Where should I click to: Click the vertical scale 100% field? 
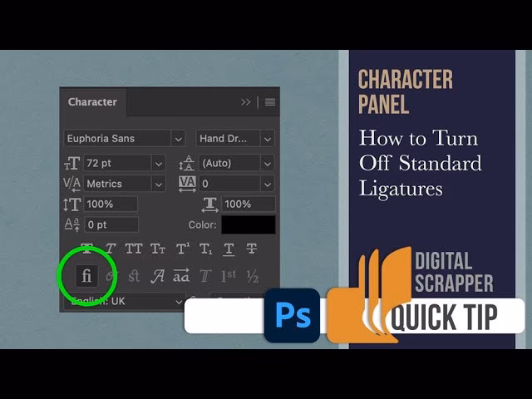point(111,204)
